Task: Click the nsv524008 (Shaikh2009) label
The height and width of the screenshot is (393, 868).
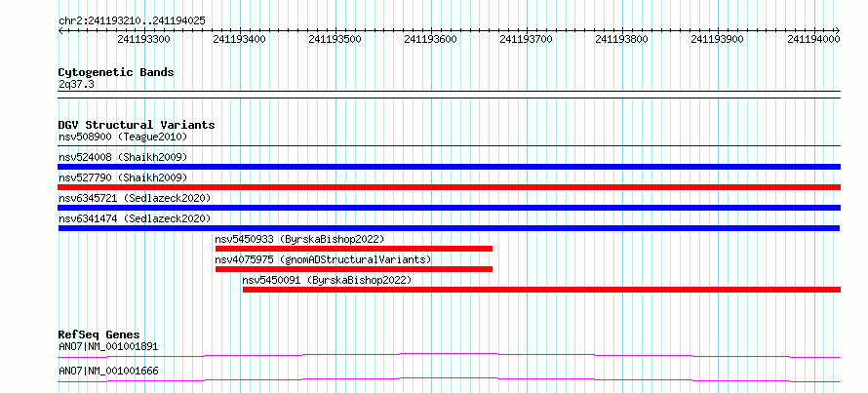Action: point(123,157)
